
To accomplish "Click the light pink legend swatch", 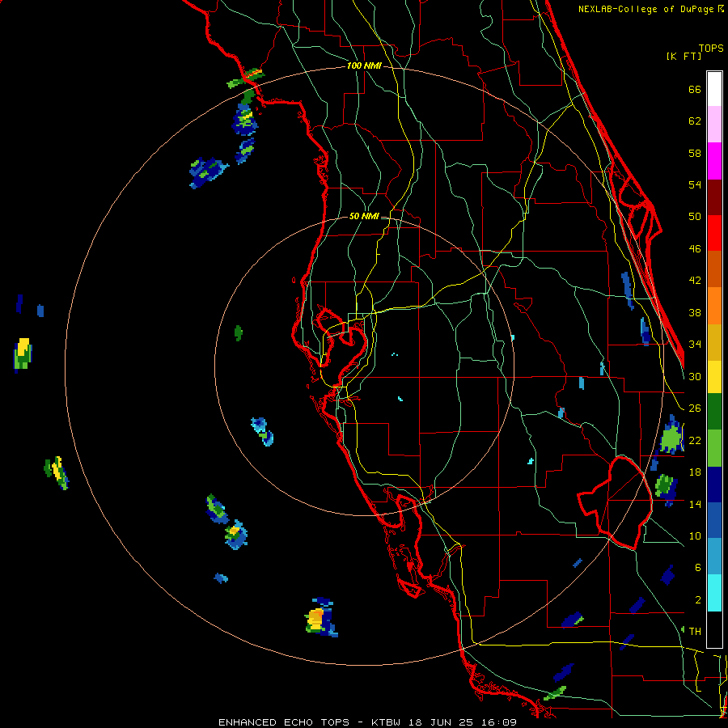I will (x=714, y=125).
